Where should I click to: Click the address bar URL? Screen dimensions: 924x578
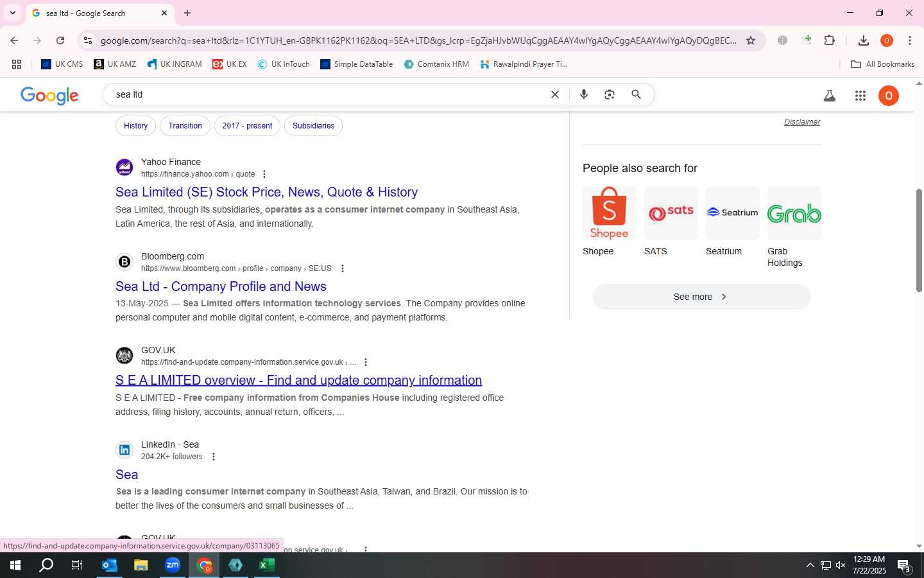pyautogui.click(x=418, y=40)
